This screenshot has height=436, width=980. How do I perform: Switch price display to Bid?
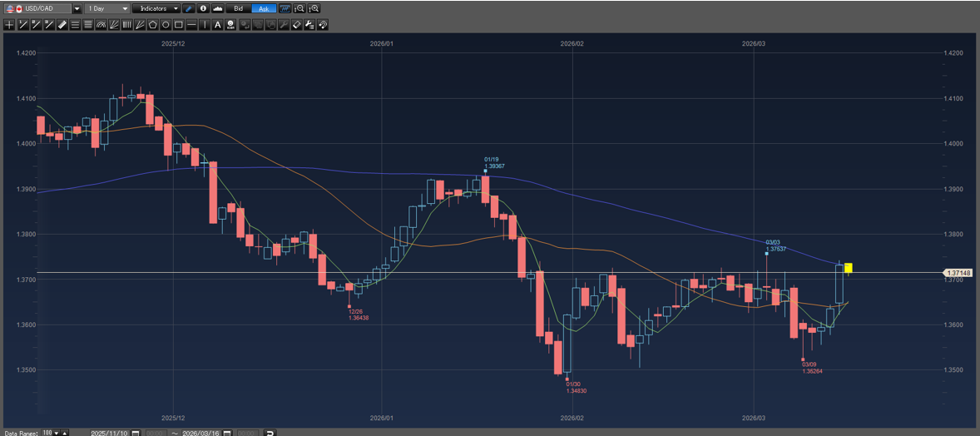click(x=238, y=8)
